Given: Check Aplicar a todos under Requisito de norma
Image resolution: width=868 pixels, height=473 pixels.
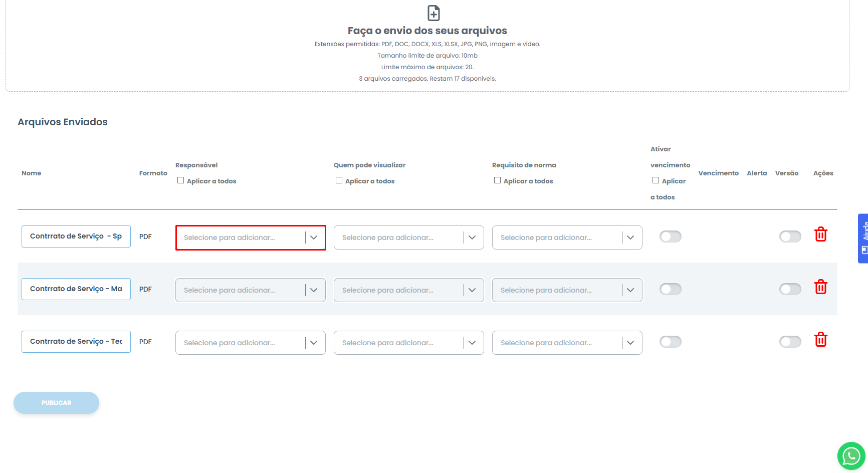Looking at the screenshot, I should [497, 180].
